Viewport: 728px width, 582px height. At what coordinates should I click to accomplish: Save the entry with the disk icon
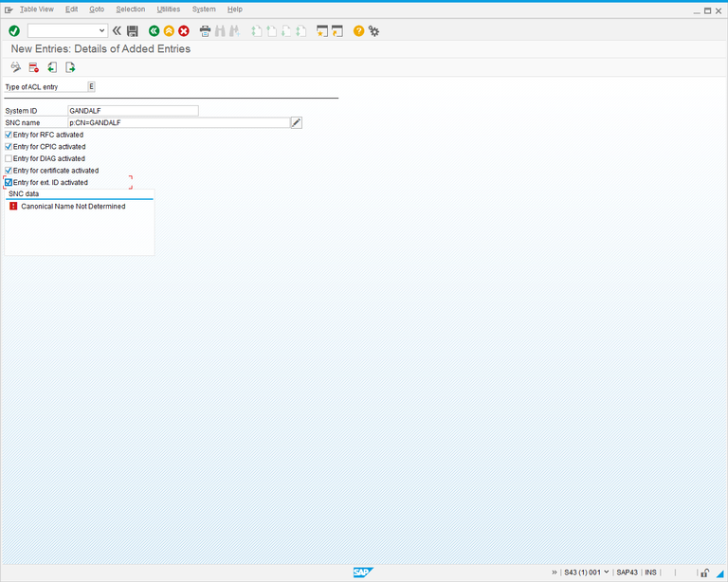pyautogui.click(x=133, y=31)
